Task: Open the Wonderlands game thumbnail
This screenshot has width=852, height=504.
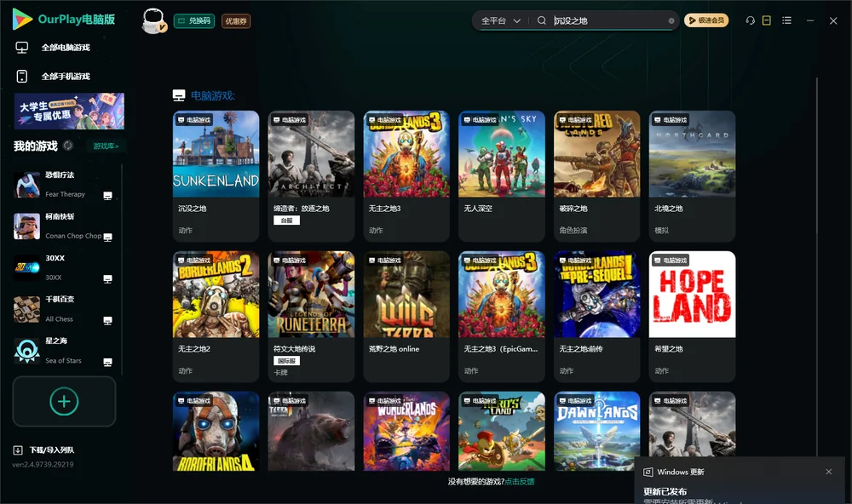Action: tap(406, 432)
